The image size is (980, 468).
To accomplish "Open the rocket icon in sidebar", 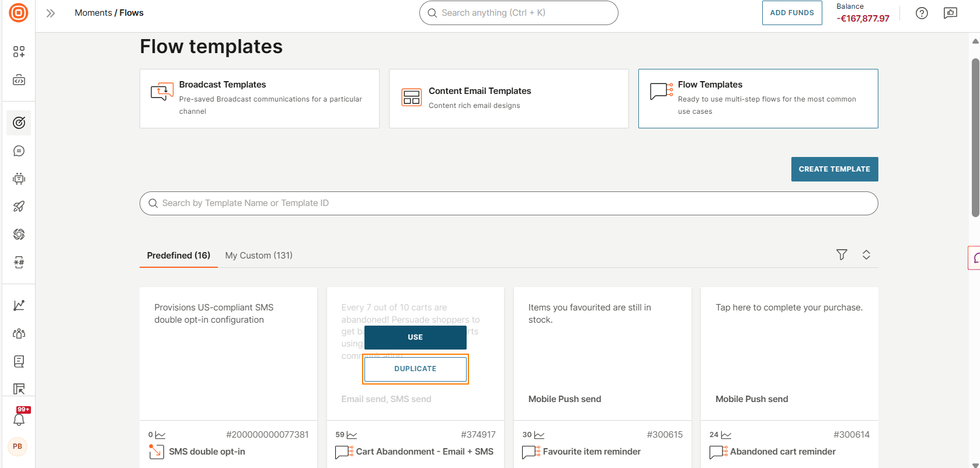I will pos(19,207).
